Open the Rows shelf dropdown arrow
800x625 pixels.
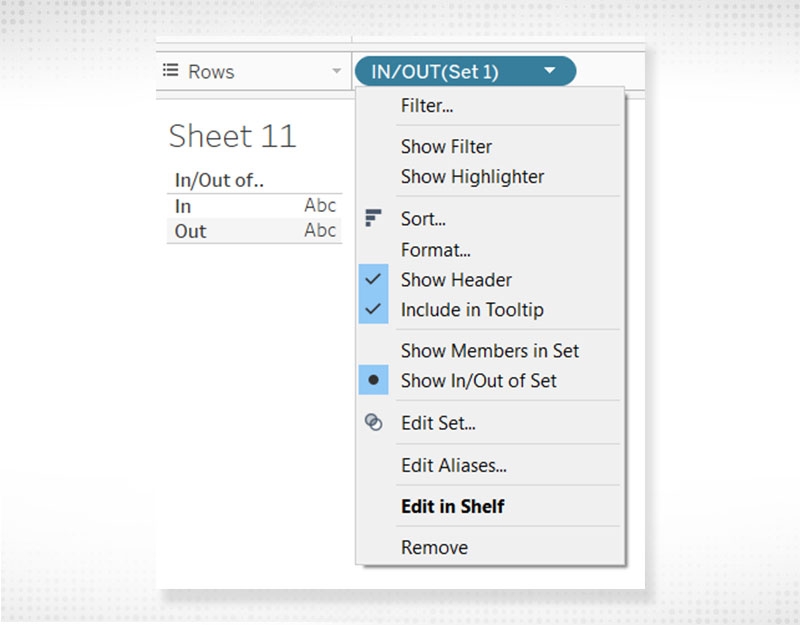point(336,72)
